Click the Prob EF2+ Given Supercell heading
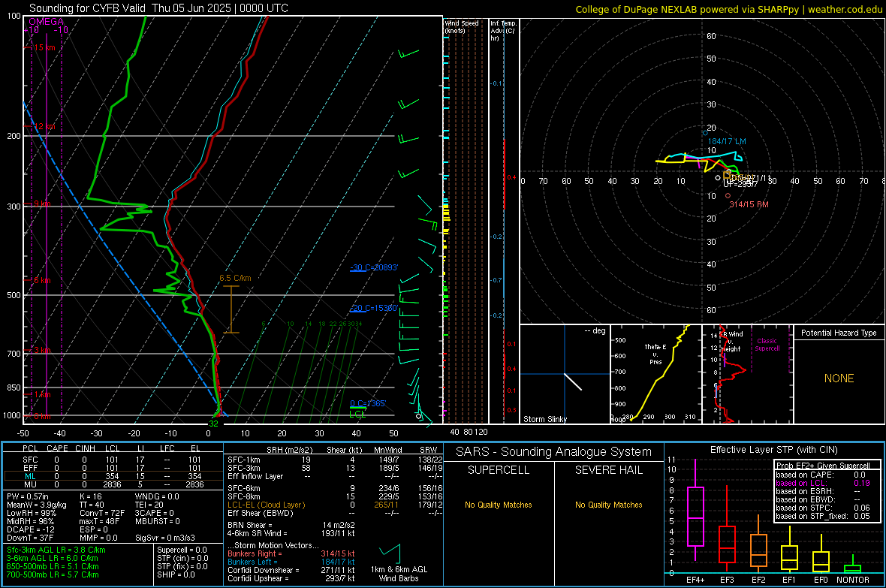The width and height of the screenshot is (886, 588). pos(823,466)
